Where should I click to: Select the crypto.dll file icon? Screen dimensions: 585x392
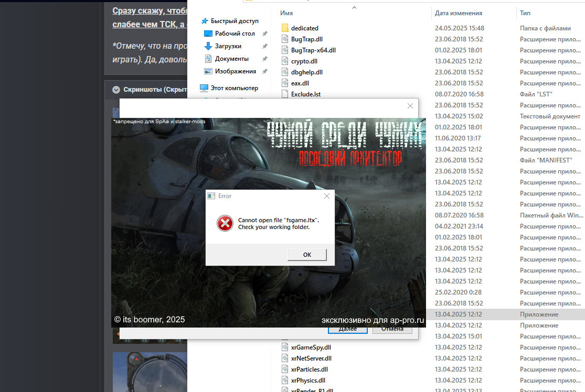click(x=285, y=61)
